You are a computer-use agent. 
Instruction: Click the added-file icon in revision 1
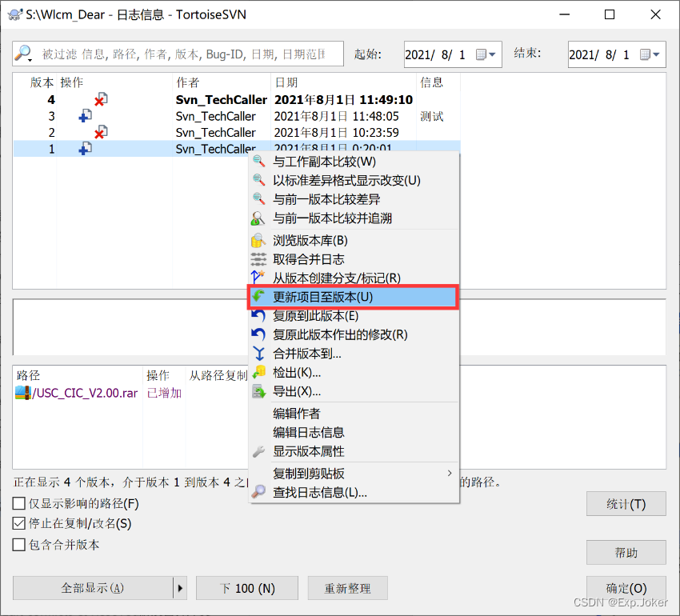(85, 148)
